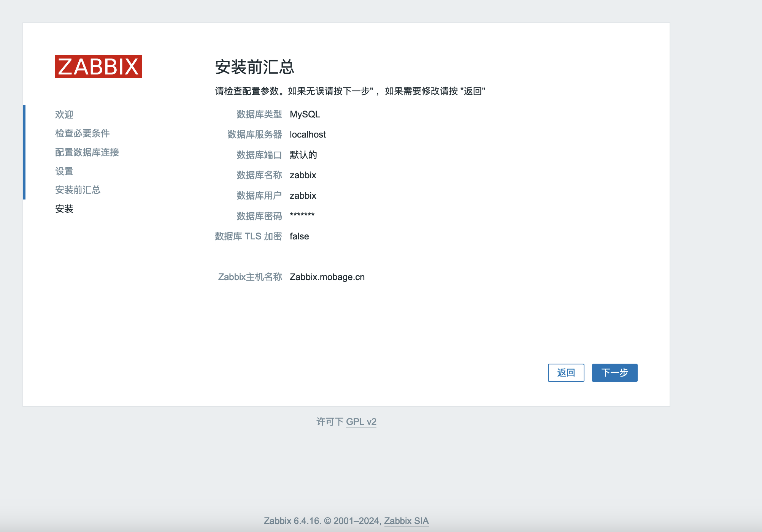Select the 配置数据库连接 step
This screenshot has width=762, height=532.
87,152
